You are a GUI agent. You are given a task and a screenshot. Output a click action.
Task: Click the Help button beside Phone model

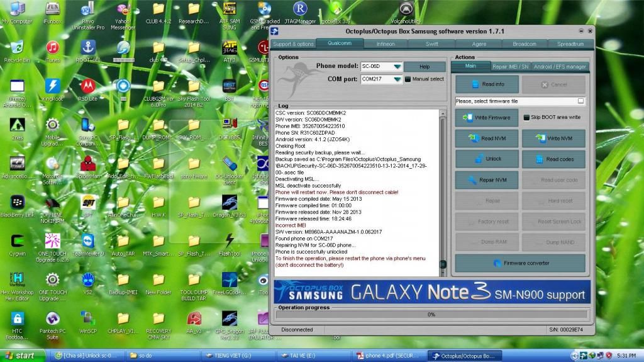(x=425, y=67)
